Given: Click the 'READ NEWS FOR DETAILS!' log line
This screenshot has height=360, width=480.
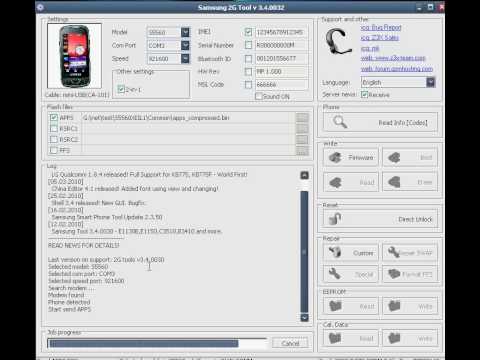Looking at the screenshot, I should coord(83,245).
